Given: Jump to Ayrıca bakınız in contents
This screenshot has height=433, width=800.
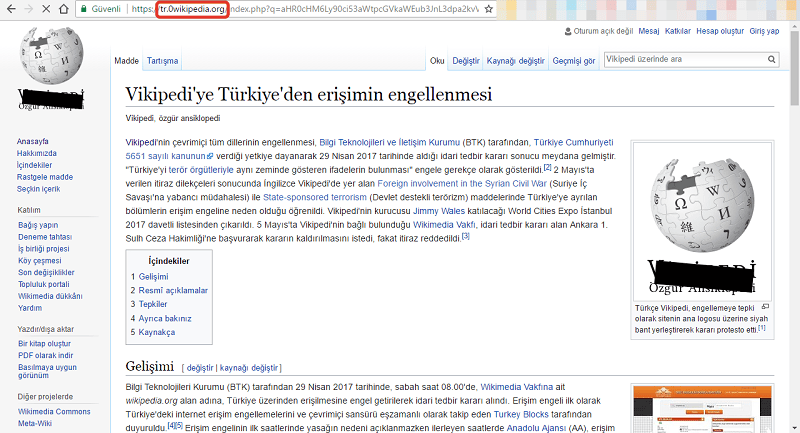Looking at the screenshot, I should click(165, 318).
